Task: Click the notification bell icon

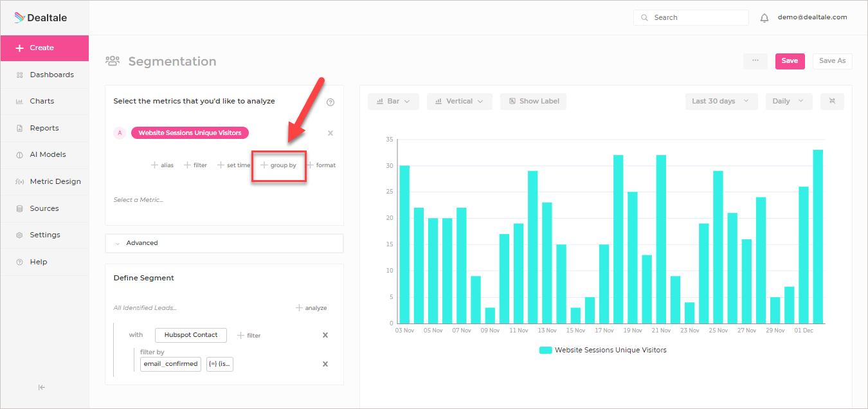Action: [764, 18]
